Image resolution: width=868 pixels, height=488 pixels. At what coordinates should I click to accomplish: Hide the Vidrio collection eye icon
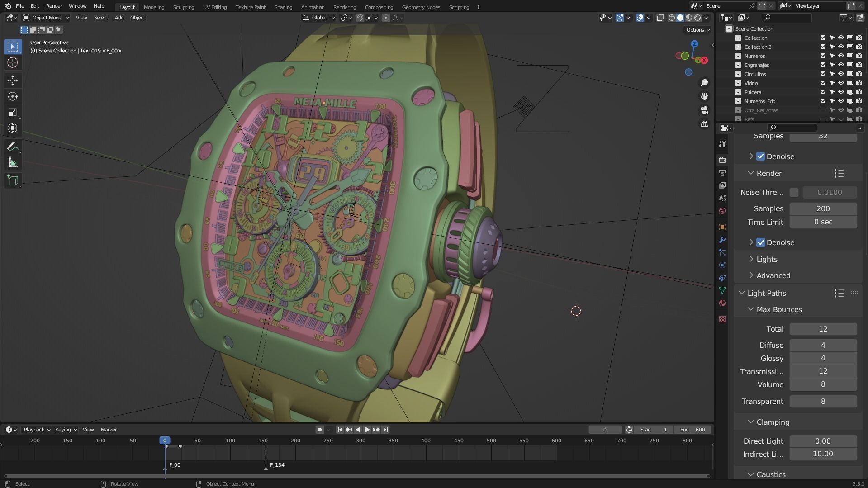point(841,83)
